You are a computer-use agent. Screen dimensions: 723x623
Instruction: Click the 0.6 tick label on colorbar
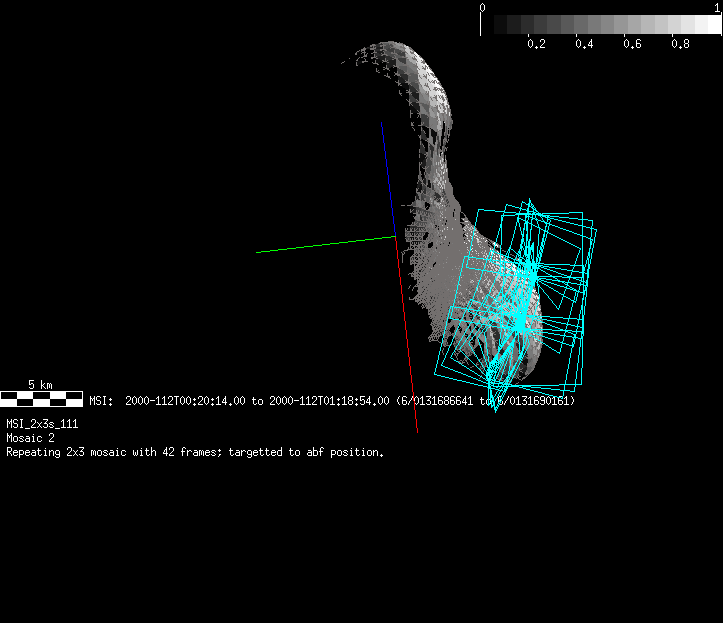(632, 44)
